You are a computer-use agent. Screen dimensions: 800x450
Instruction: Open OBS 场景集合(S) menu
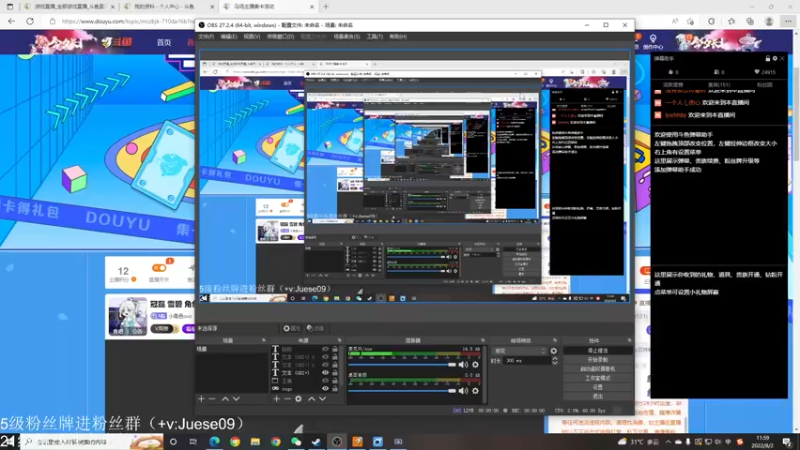point(346,37)
